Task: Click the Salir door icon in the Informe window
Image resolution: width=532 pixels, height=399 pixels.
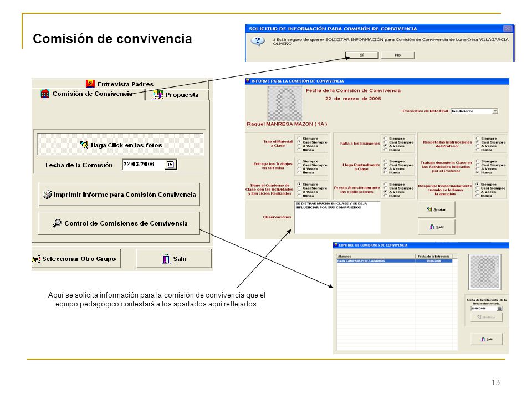Action: pyautogui.click(x=432, y=227)
